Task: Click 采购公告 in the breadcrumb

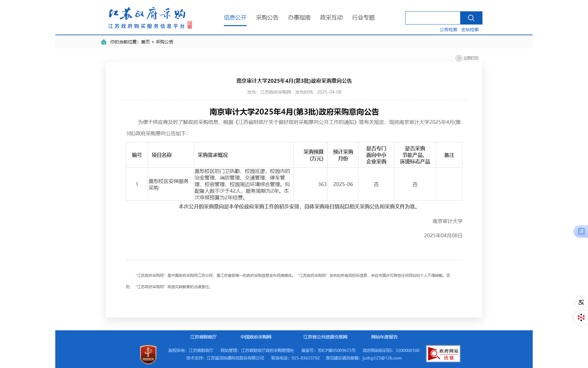Action: click(x=165, y=42)
